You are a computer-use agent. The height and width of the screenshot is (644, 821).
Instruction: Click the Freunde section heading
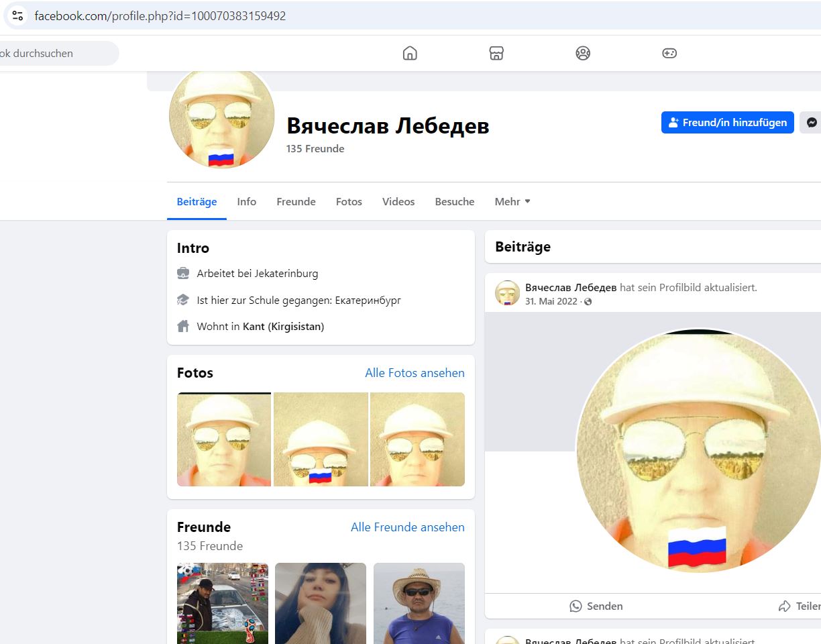204,527
